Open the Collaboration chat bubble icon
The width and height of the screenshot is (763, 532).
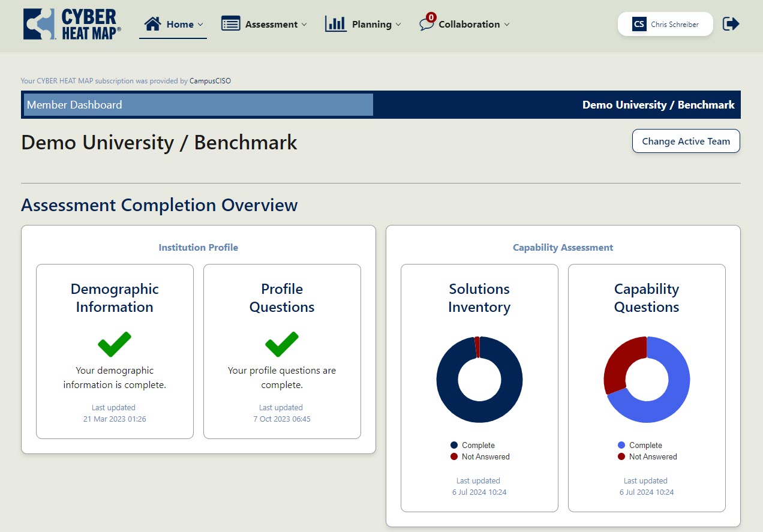[426, 25]
